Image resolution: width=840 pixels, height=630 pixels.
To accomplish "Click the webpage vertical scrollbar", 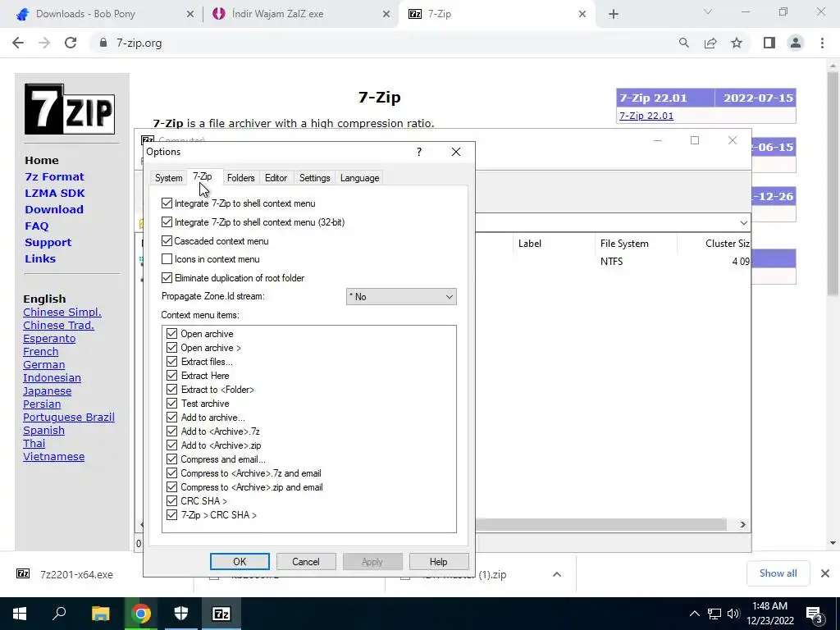I will (833, 183).
